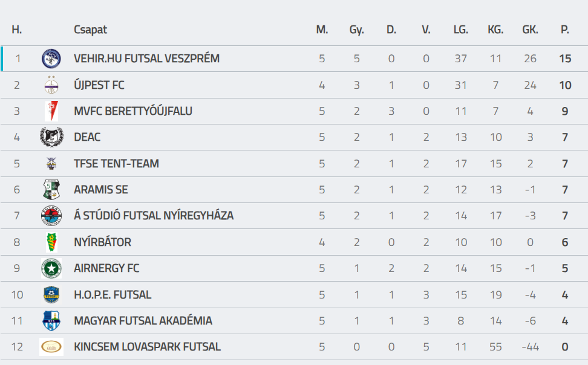588x365 pixels.
Task: Click the GK. goal difference column header
Action: coord(531,29)
